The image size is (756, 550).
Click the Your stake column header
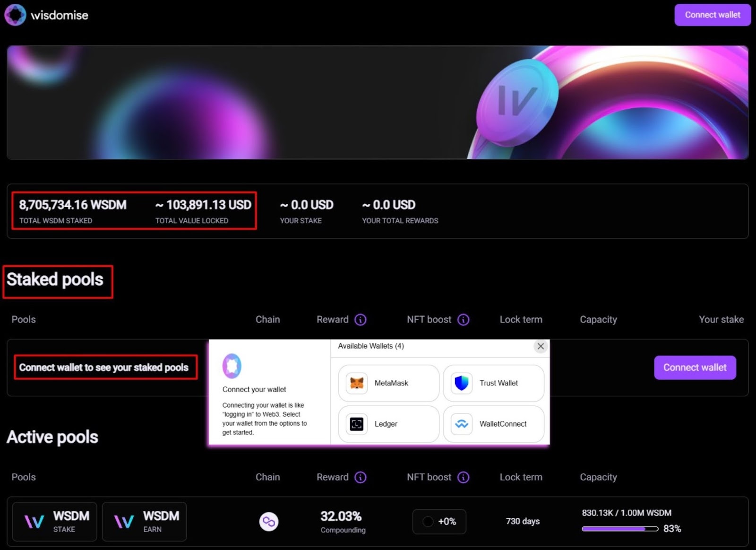[721, 320]
